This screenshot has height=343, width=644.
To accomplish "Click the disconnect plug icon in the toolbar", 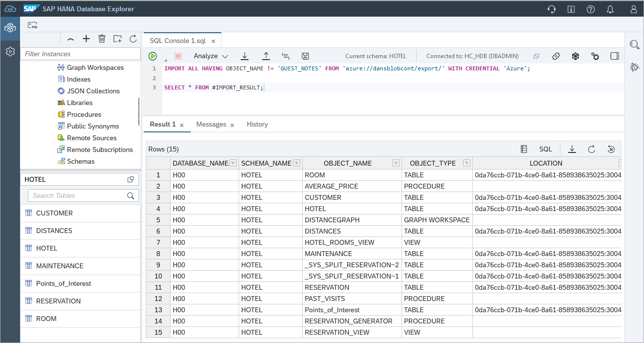I will point(536,56).
